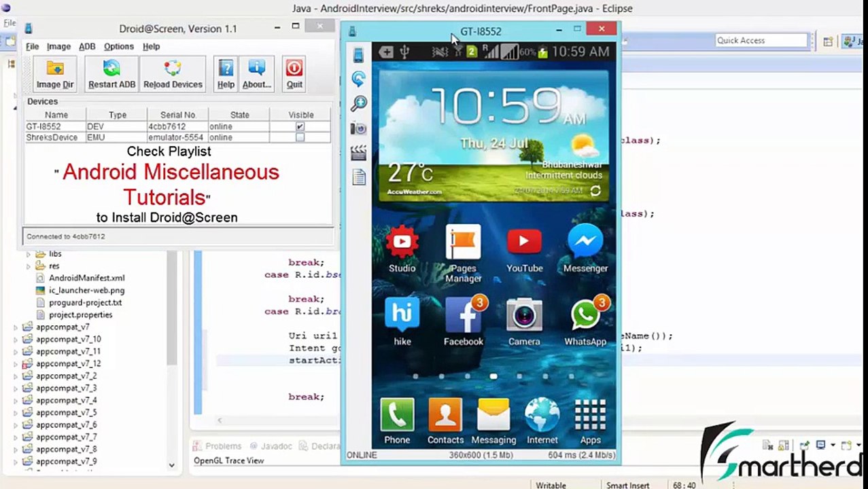Click the Serial No. column header
This screenshot has height=489, width=868.
coord(177,115)
